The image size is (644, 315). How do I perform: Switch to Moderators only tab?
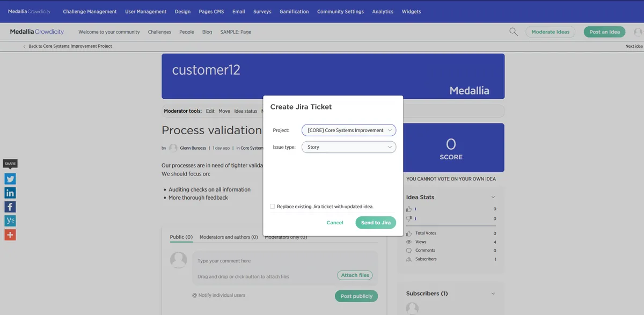point(286,237)
